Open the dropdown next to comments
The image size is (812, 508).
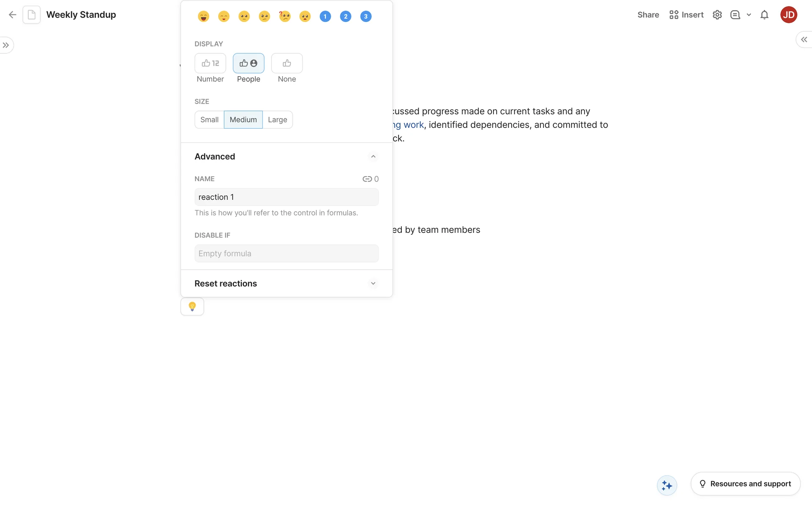(x=749, y=15)
